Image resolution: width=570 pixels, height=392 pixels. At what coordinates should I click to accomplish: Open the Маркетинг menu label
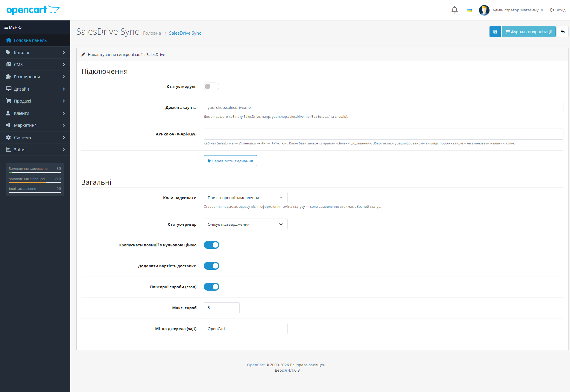click(25, 125)
